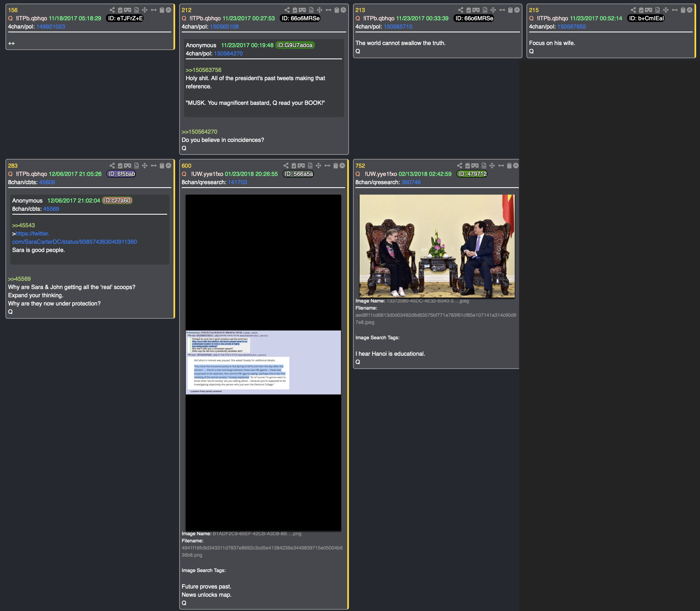
Task: Click the horizontal arrows icon on post 283
Action: pos(154,165)
